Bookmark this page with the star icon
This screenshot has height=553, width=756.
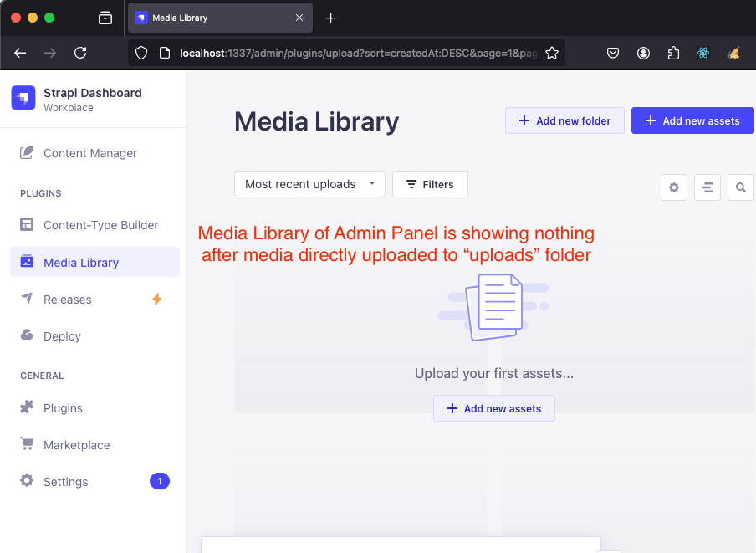point(551,53)
